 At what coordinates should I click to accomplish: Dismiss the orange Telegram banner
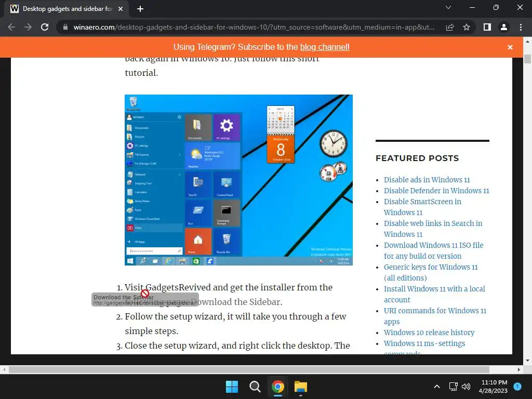(510, 47)
